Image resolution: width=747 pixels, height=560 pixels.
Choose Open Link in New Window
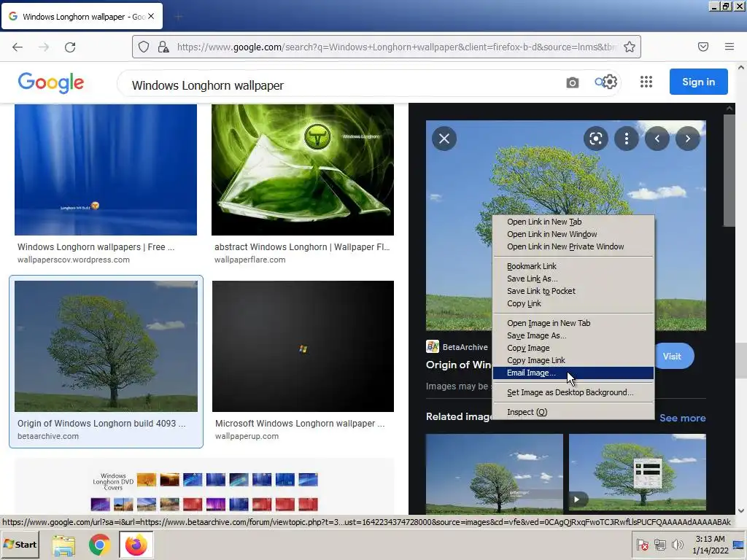[x=573, y=234]
